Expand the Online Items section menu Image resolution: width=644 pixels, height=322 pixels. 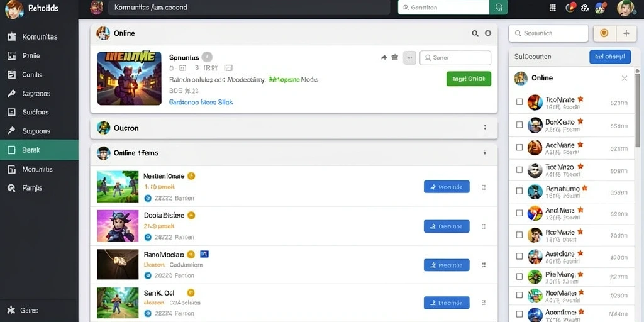coord(485,153)
